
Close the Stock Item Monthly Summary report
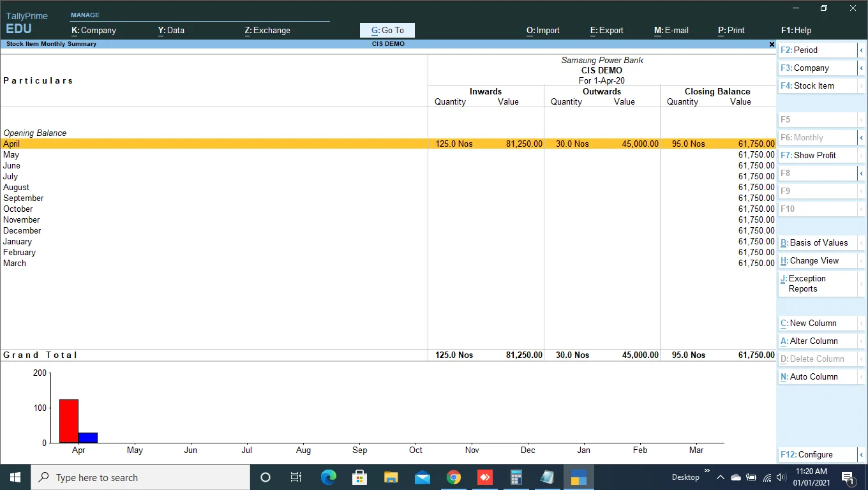pos(772,44)
